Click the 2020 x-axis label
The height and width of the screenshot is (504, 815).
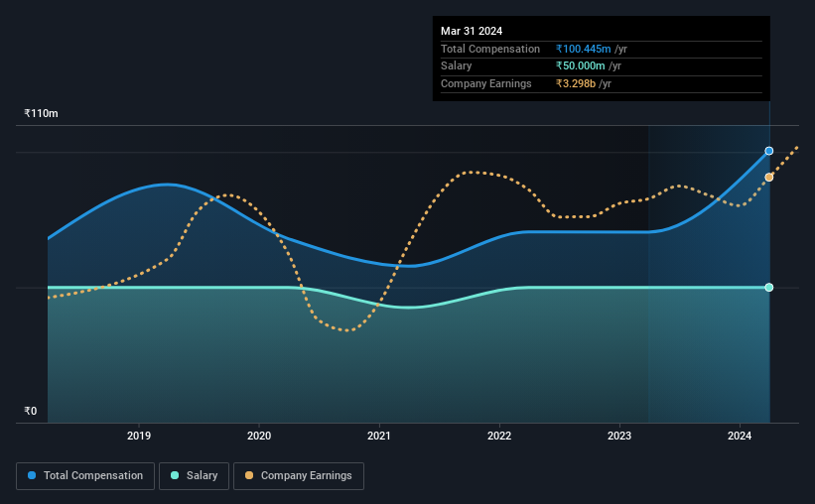coord(259,436)
